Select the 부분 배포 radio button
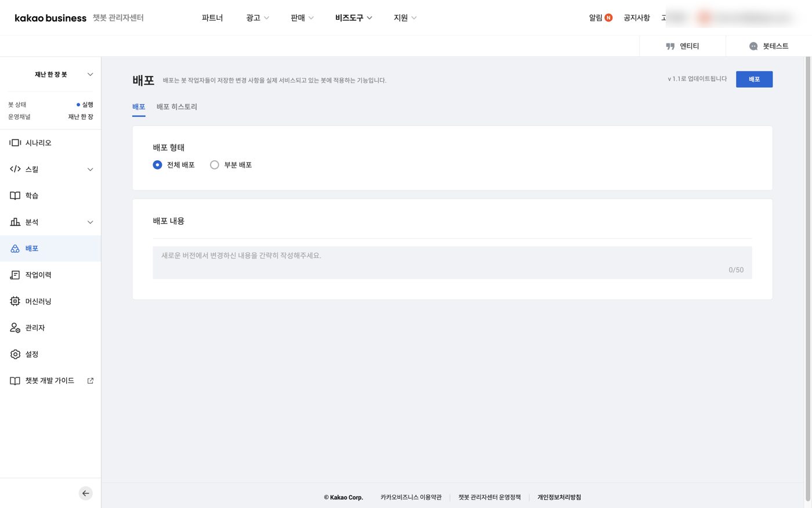The image size is (812, 508). (x=215, y=165)
